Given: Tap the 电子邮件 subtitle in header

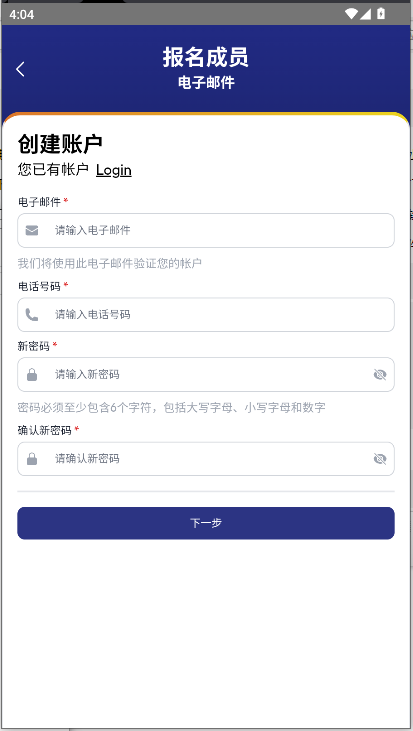Looking at the screenshot, I should 206,83.
